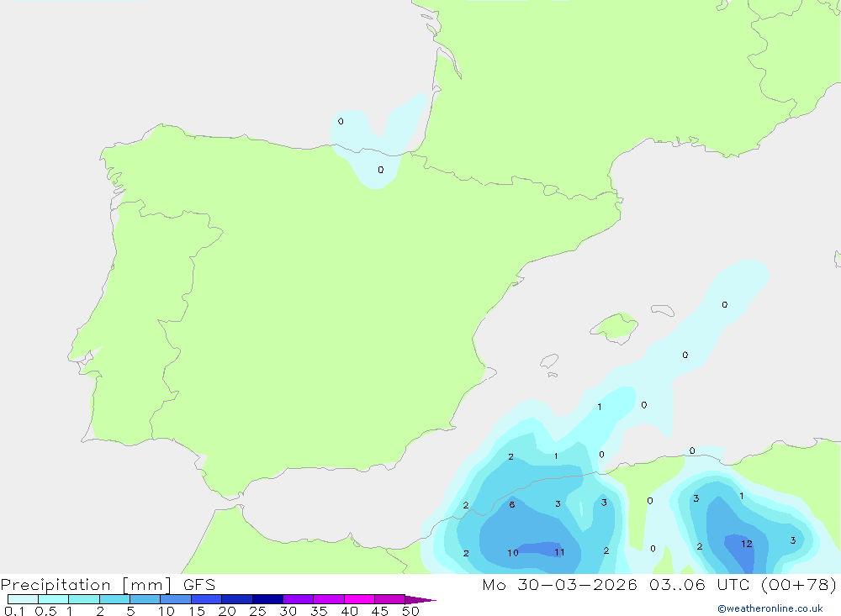Pick the 45–50 mm legend swatch
841x616 pixels.
point(389,599)
